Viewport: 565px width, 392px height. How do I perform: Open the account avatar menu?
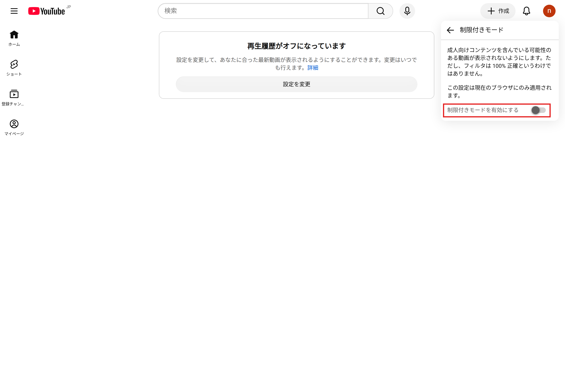pos(549,11)
